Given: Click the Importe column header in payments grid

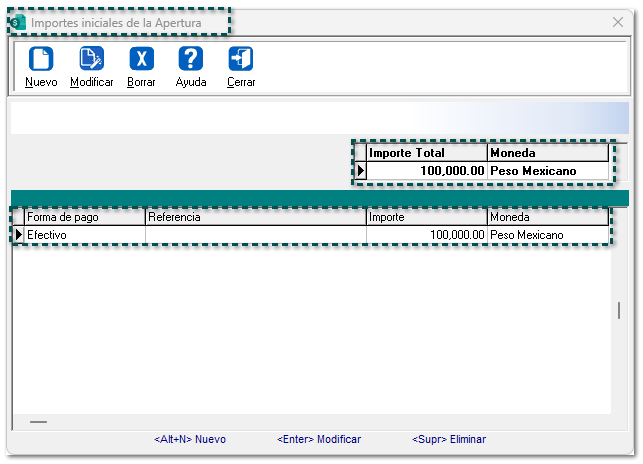Looking at the screenshot, I should (426, 217).
